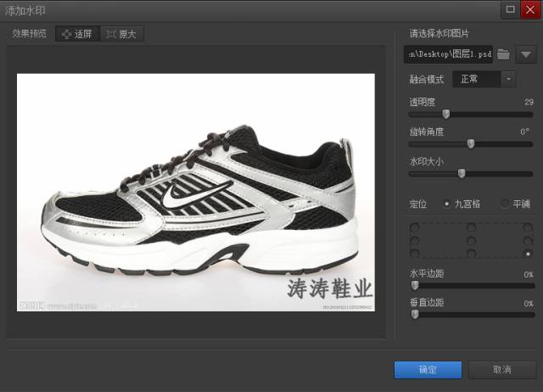Choose the top-left grid position dot
The image size is (543, 392).
[415, 228]
